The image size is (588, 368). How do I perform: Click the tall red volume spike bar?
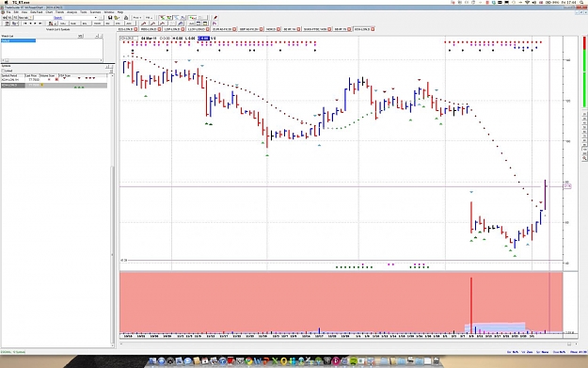pos(471,305)
